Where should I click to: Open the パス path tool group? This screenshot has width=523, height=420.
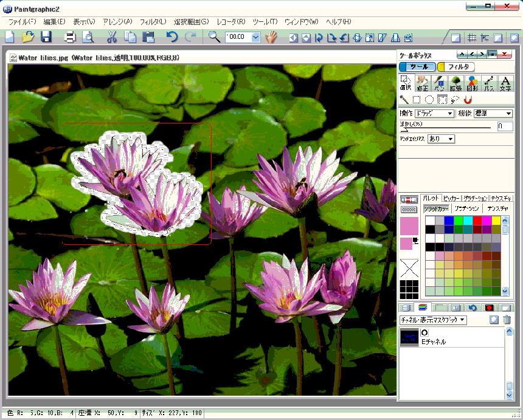pos(489,83)
